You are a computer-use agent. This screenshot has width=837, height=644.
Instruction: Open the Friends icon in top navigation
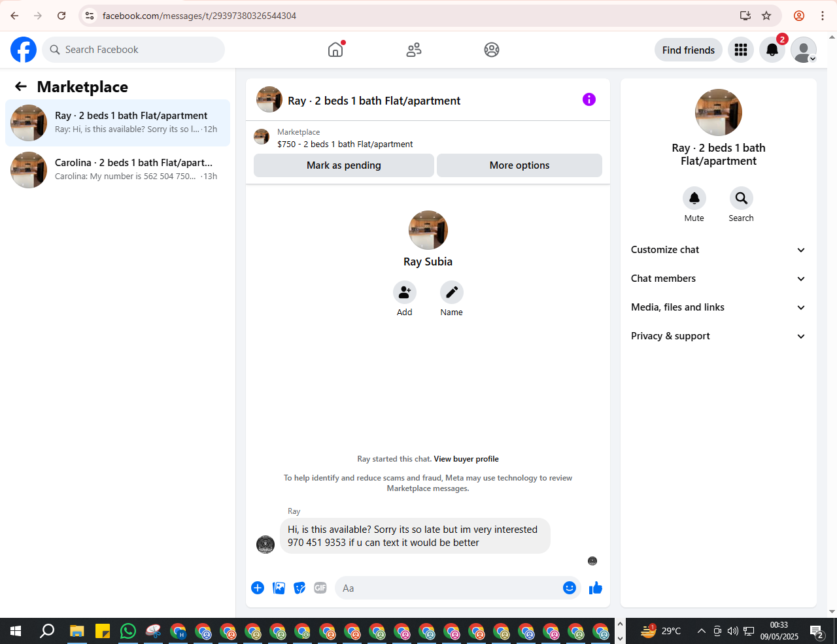coord(414,50)
